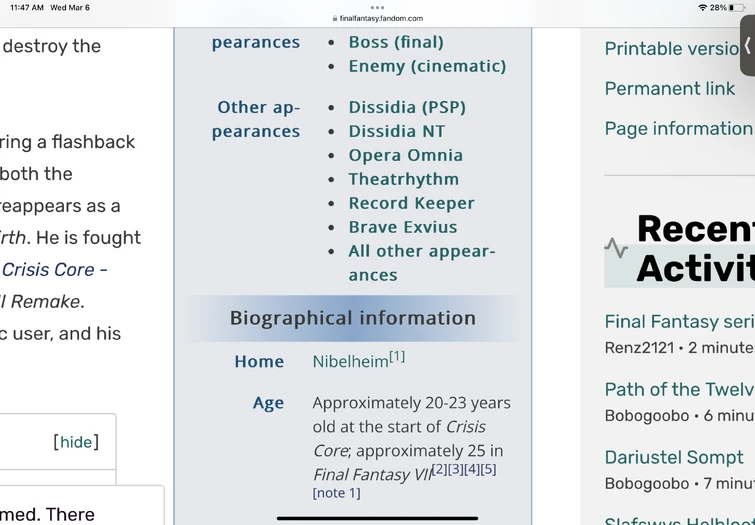Go to Opera Omnia page
The height and width of the screenshot is (525, 755).
(x=405, y=155)
